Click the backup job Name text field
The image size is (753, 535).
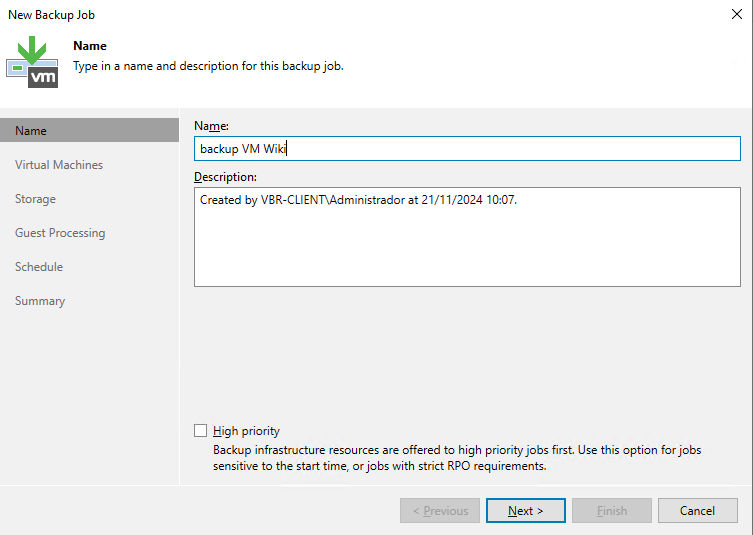[x=467, y=149]
